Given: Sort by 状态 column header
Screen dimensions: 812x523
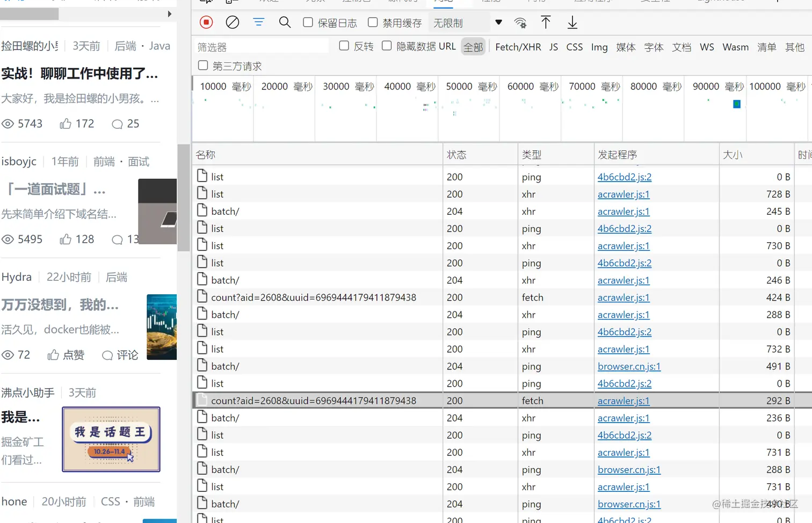Looking at the screenshot, I should coord(480,155).
